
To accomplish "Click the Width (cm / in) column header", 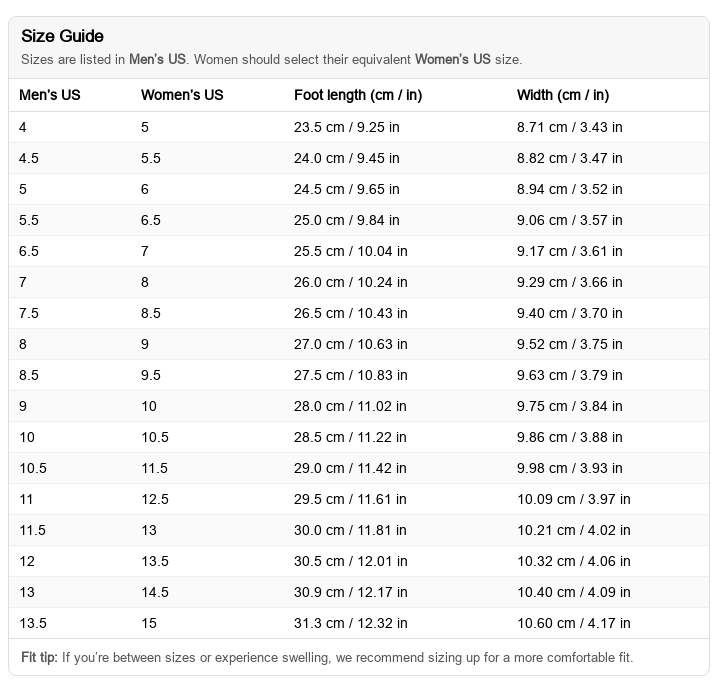I will pos(563,96).
